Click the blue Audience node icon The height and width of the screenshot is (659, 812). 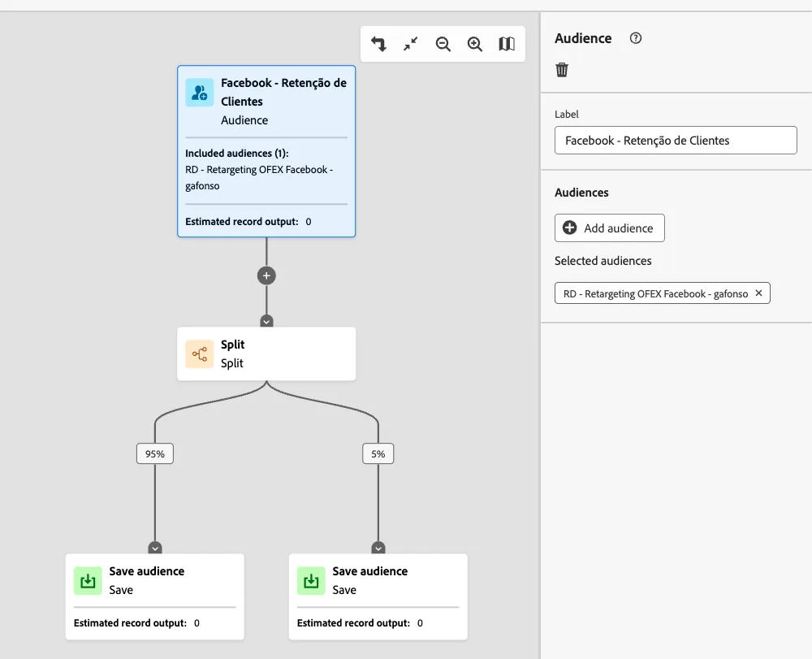coord(200,92)
